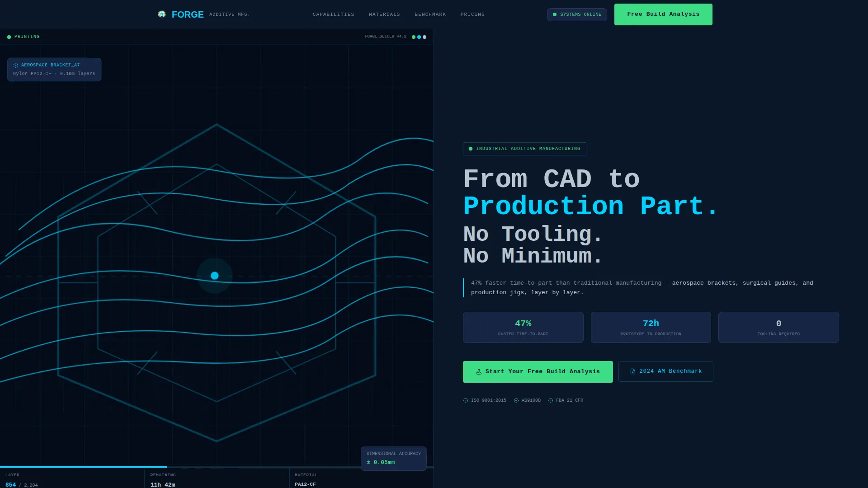Click the FDA 21 CFR certification text
The height and width of the screenshot is (488, 868).
pyautogui.click(x=570, y=400)
